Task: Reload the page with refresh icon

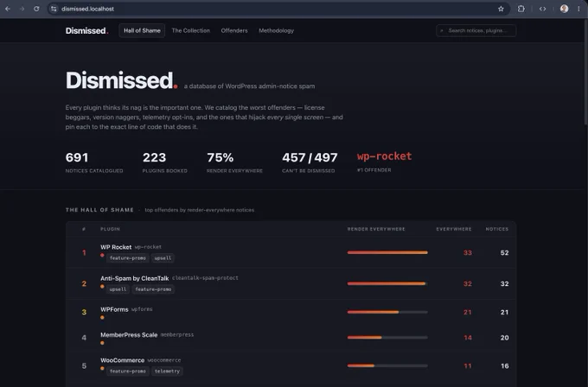Action: 36,9
